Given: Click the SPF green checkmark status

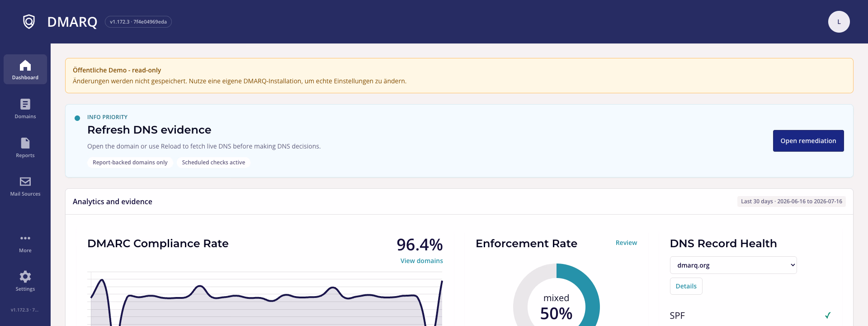Looking at the screenshot, I should tap(827, 316).
